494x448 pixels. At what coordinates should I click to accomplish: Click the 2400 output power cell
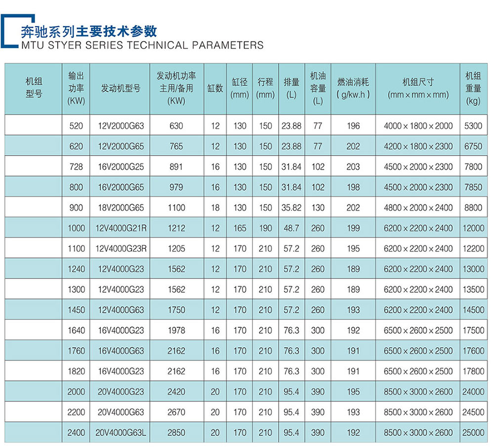click(x=76, y=433)
